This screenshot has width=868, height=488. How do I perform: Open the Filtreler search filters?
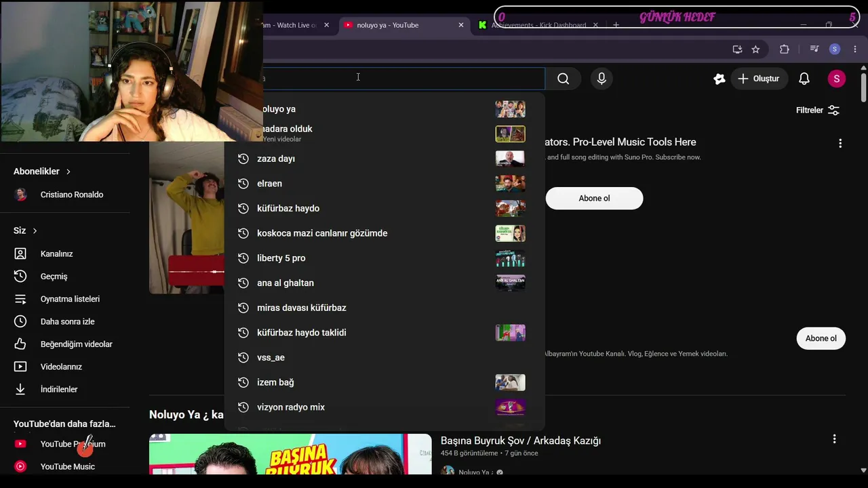tap(818, 110)
